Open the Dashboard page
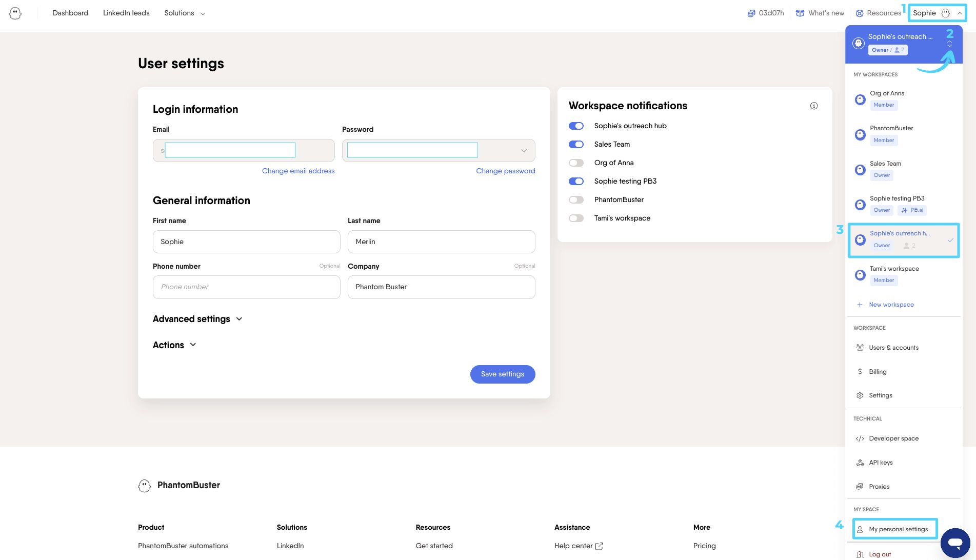The image size is (976, 560). point(70,13)
